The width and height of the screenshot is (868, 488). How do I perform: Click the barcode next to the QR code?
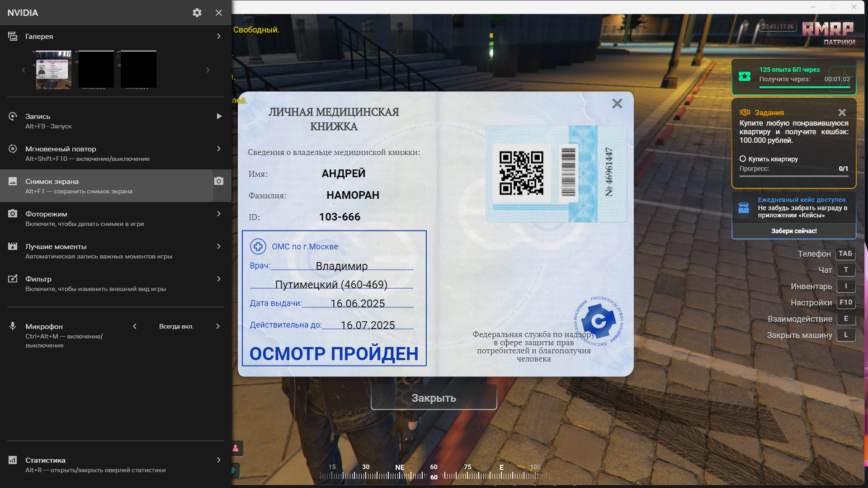568,172
